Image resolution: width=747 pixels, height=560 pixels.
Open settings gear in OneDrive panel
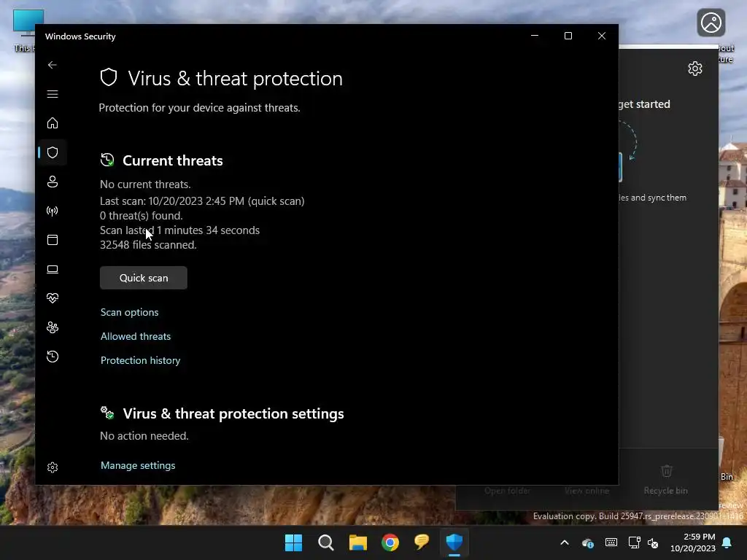(695, 69)
